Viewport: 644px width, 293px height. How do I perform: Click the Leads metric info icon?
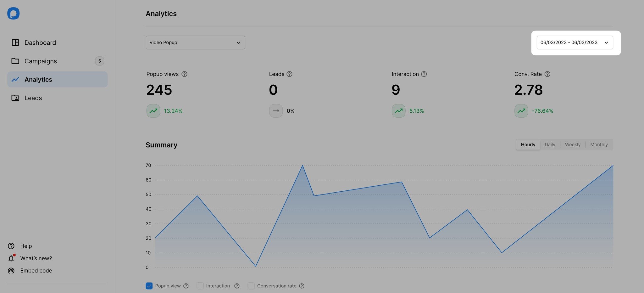290,74
